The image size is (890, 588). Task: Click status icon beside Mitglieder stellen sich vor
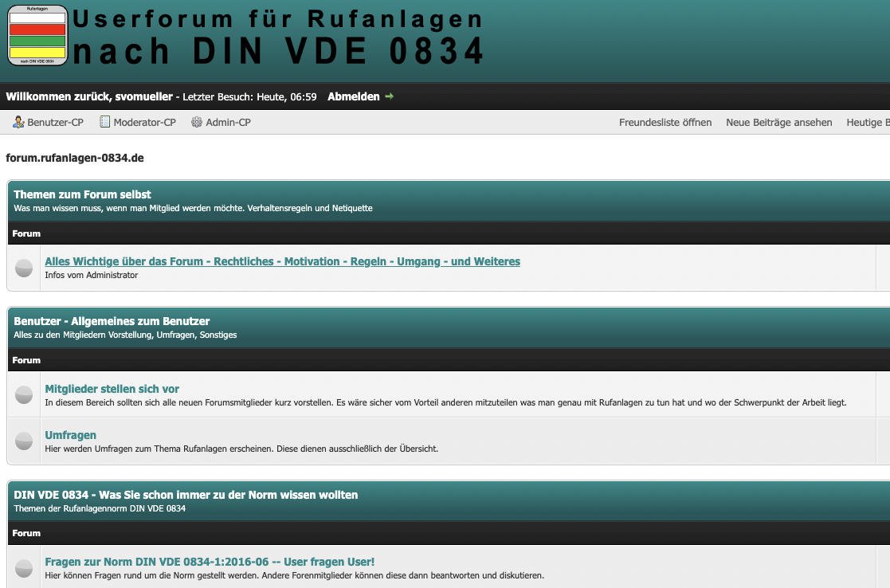click(24, 394)
